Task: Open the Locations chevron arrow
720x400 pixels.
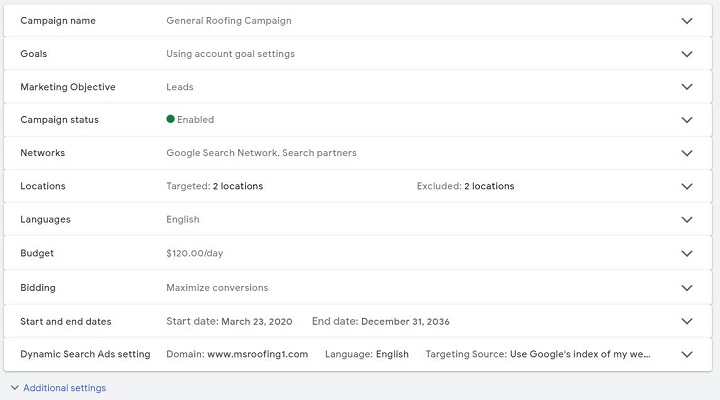Action: (x=687, y=186)
